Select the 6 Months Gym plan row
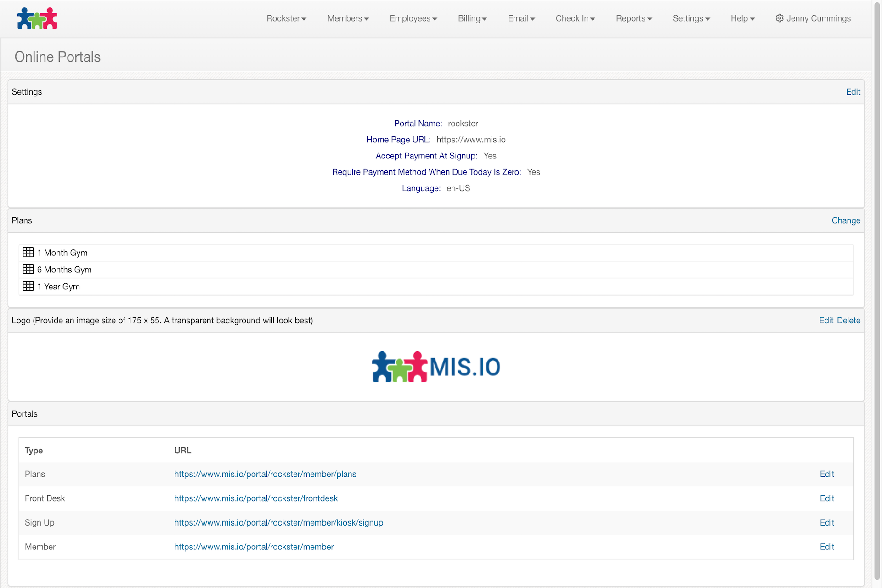Screen dimensions: 882x588 click(436, 270)
